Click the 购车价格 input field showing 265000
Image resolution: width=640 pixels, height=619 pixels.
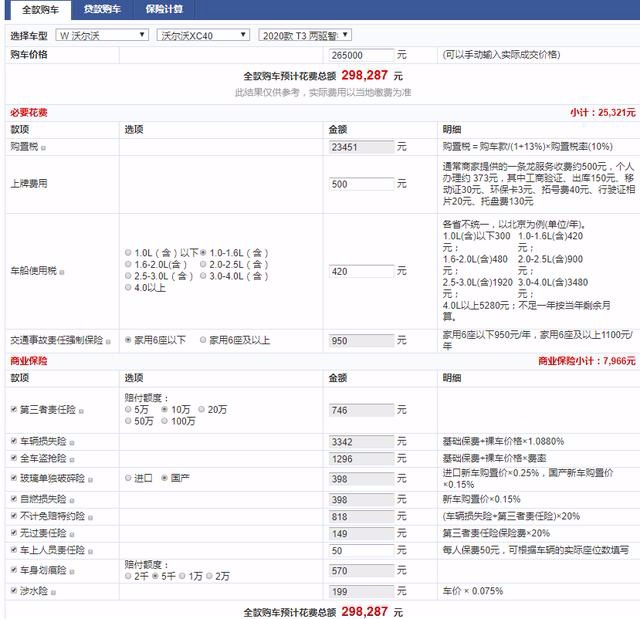click(x=361, y=55)
